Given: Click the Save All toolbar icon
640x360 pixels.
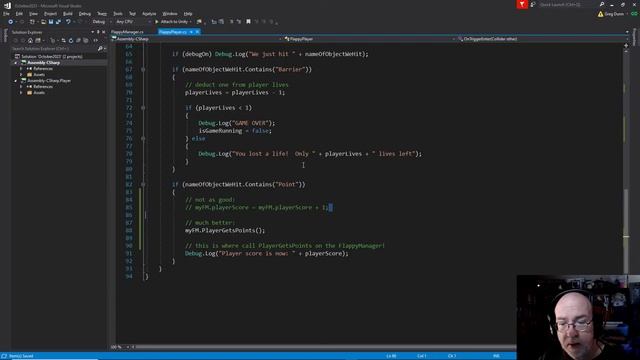Looking at the screenshot, I should pos(58,22).
